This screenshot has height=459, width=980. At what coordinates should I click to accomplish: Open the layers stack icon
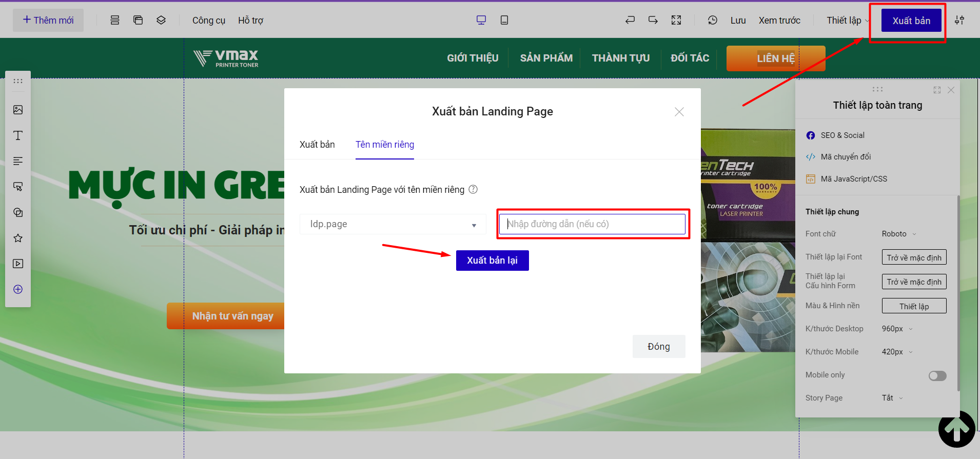click(x=161, y=20)
